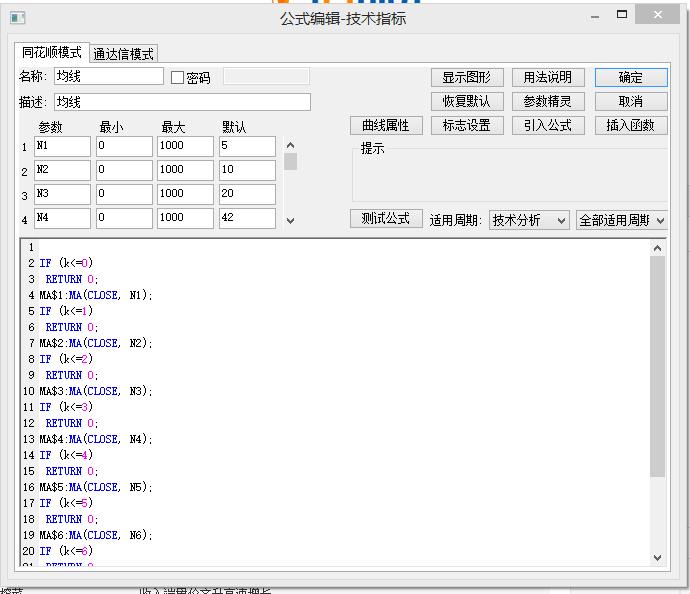This screenshot has height=594, width=690.
Task: Switch to the 通达信模式 tab
Action: coord(124,54)
